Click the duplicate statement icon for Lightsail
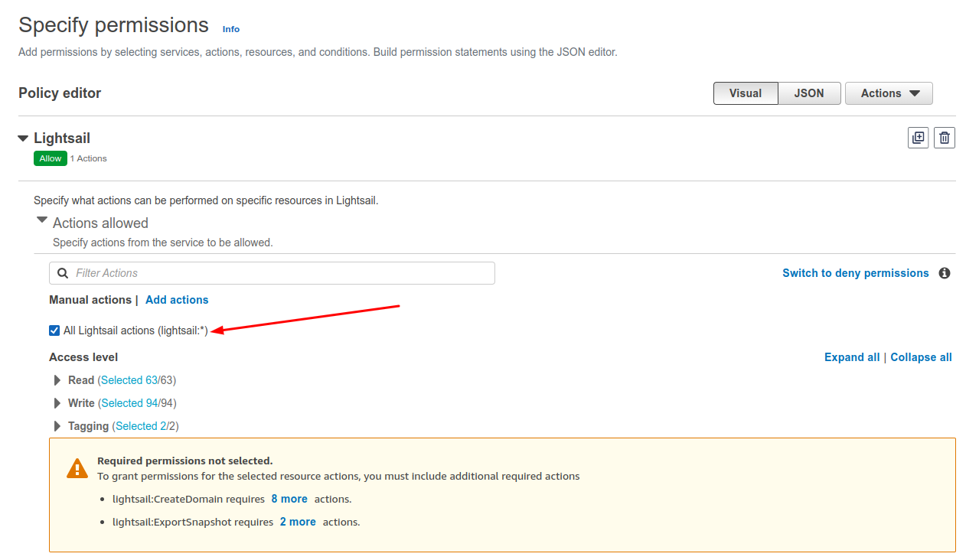 (918, 138)
